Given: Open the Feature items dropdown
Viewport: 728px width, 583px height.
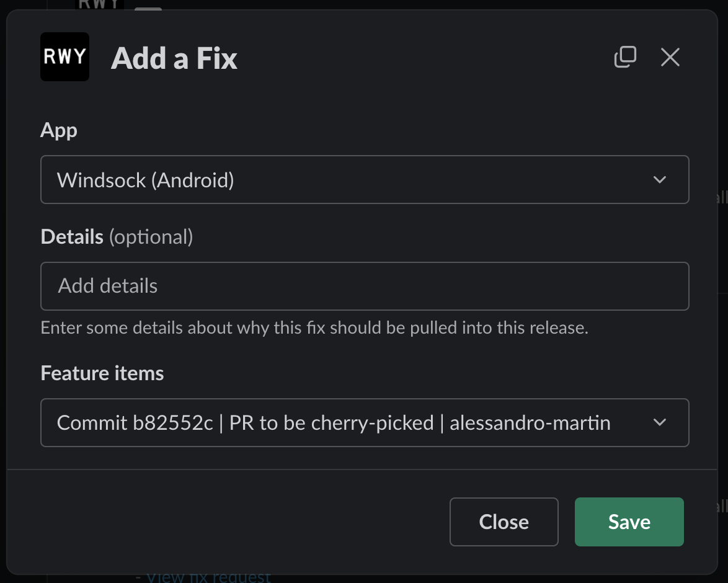Looking at the screenshot, I should [x=365, y=423].
